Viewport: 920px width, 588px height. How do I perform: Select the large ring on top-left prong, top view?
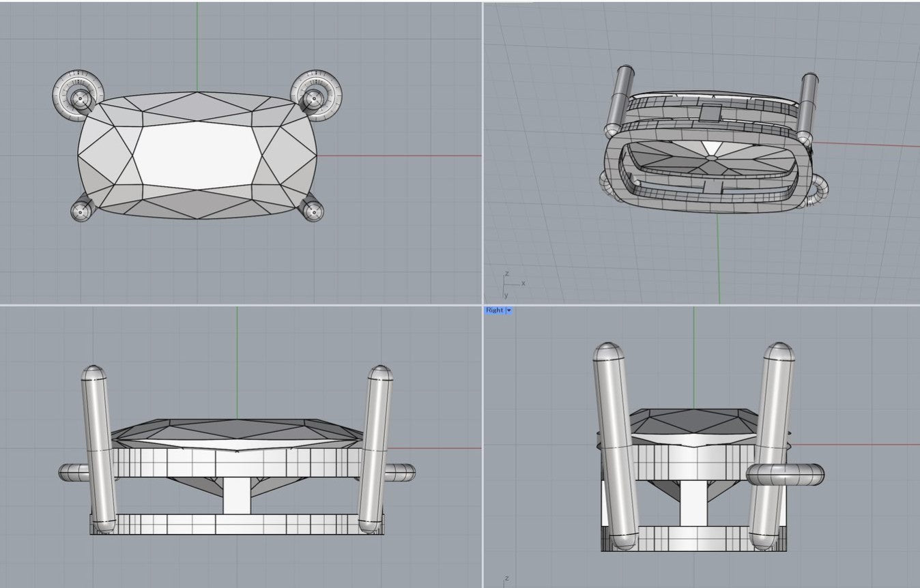(78, 95)
